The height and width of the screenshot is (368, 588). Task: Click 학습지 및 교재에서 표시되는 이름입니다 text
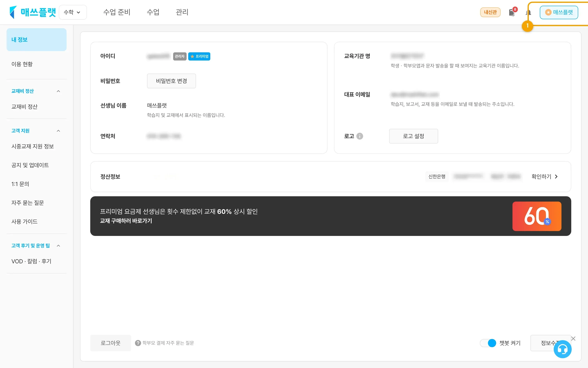(186, 115)
